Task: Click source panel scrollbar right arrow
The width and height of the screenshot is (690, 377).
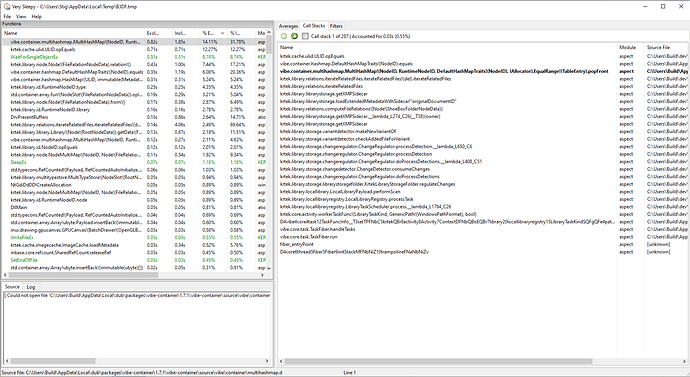Action: pos(268,361)
